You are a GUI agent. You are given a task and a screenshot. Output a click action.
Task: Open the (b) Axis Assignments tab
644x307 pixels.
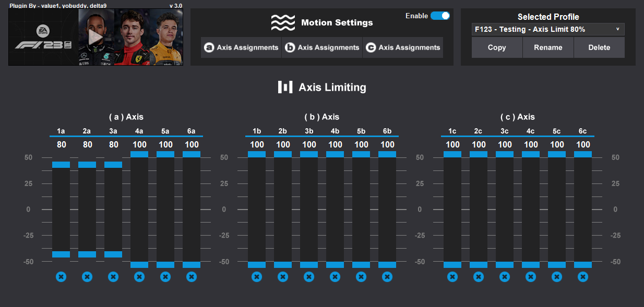coord(322,47)
